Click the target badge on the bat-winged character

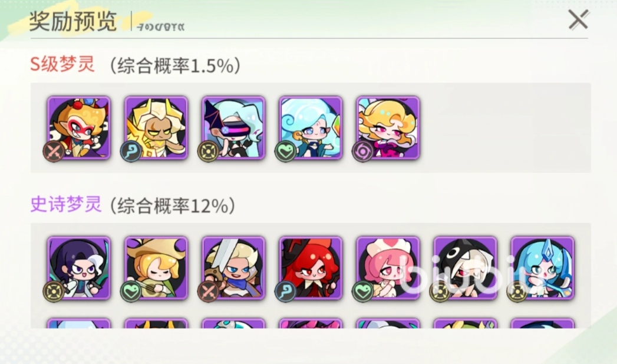pos(208,151)
